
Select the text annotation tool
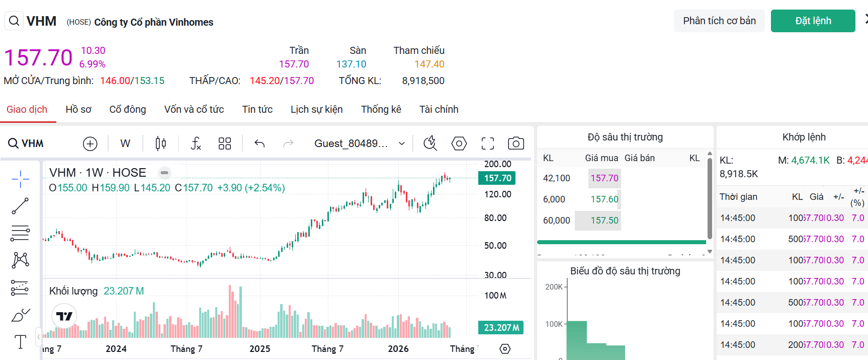pyautogui.click(x=20, y=342)
